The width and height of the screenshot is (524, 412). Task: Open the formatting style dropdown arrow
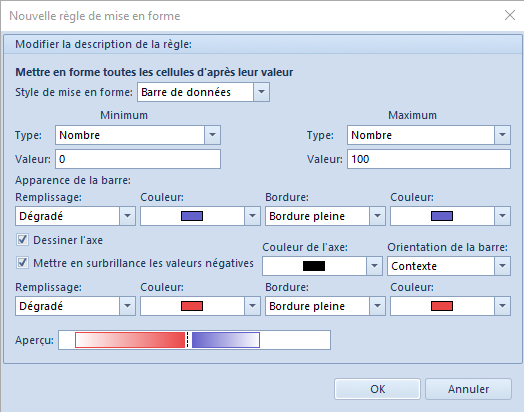[x=261, y=92]
